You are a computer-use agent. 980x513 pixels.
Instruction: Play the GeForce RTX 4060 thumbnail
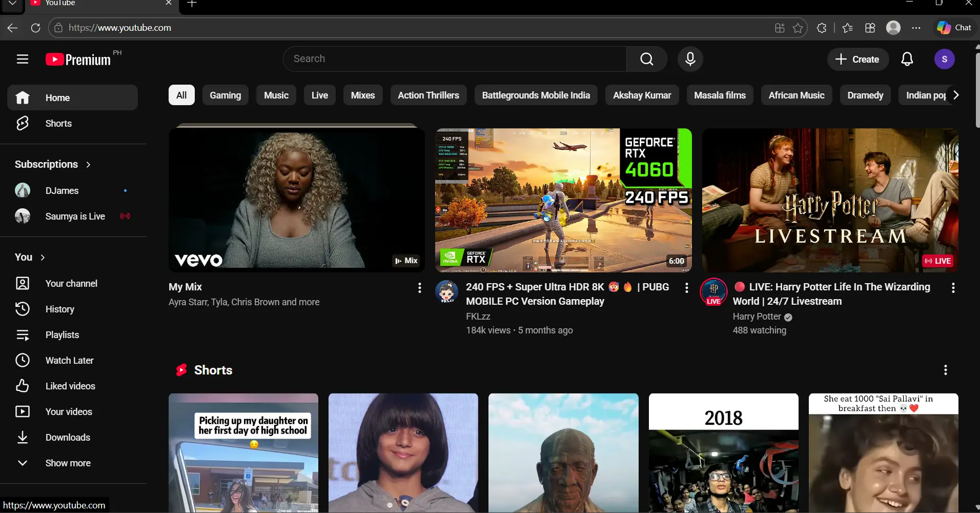[x=563, y=200]
